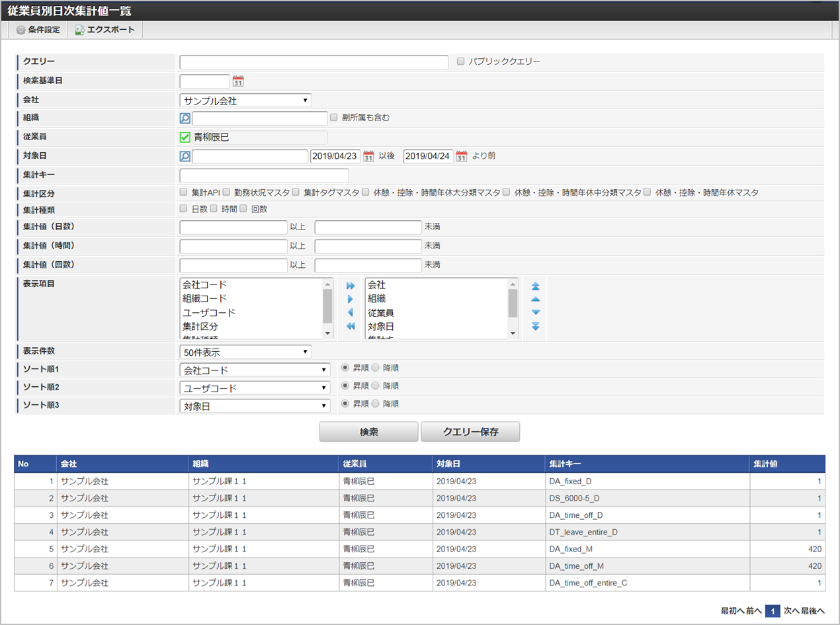Screen dimensions: 840x625
Task: Select 昇順 for ソート順2
Action: (345, 386)
